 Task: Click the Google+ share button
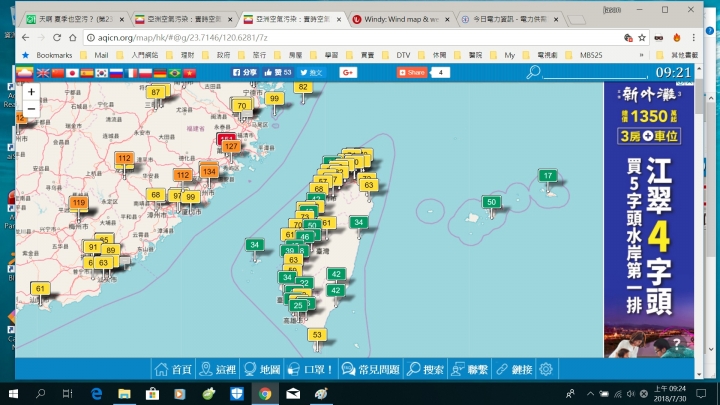click(348, 73)
